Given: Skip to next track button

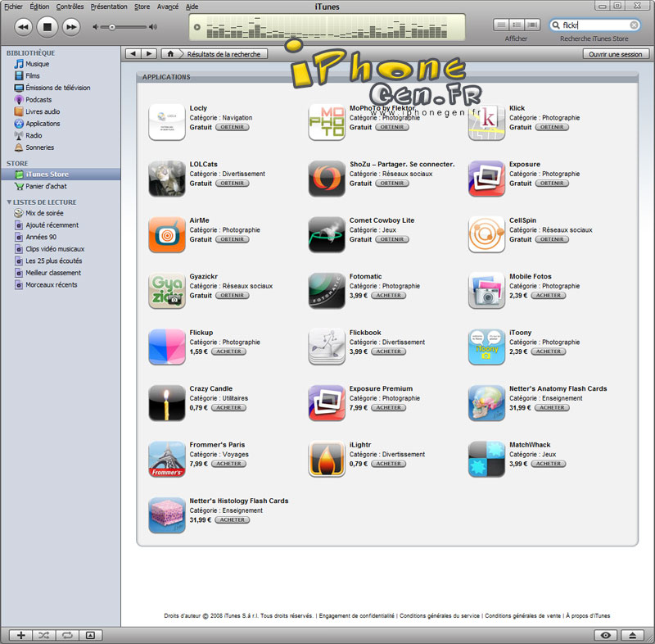Looking at the screenshot, I should pos(71,27).
